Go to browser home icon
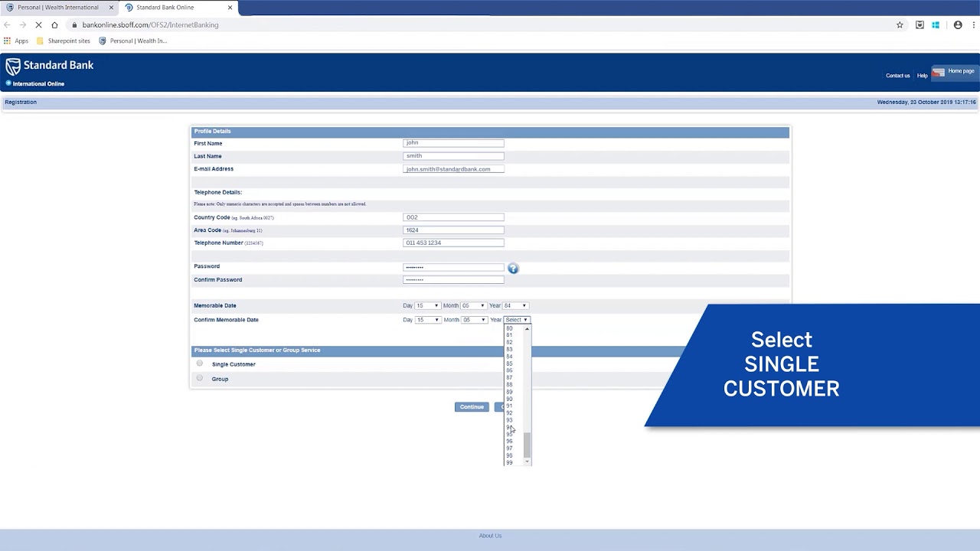 pos(54,24)
